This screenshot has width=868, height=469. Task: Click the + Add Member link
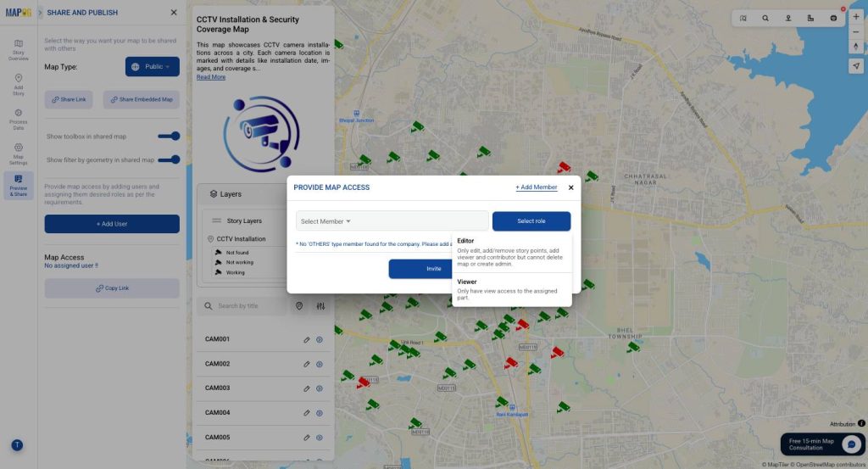click(537, 187)
